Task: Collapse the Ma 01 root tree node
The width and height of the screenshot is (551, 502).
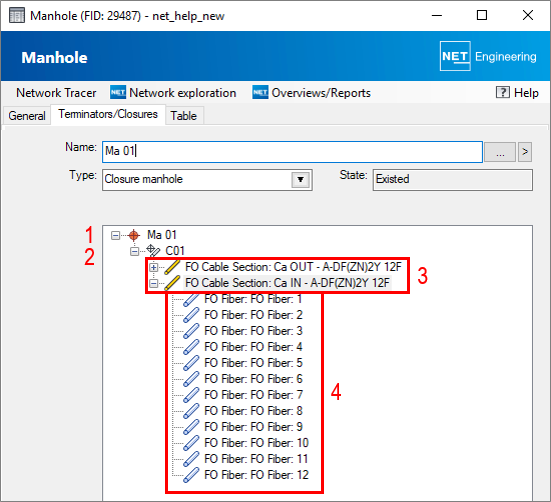Action: tap(115, 235)
